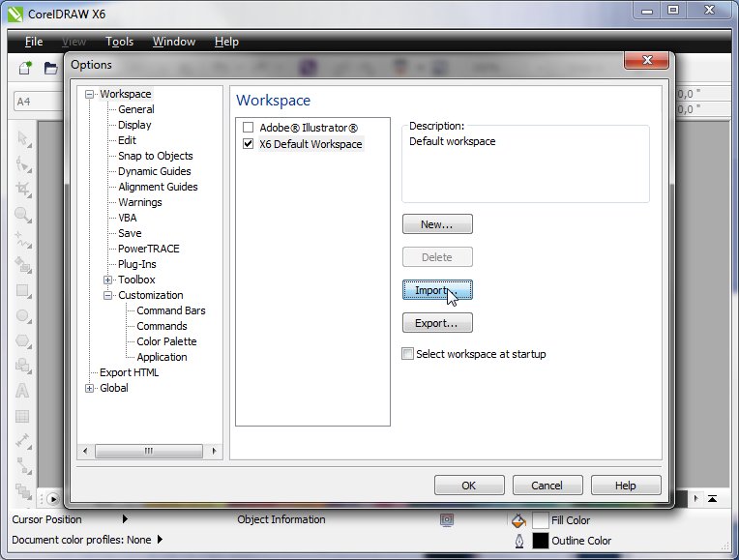Select the Shape tool in the toolbox
Viewport: 739px width, 560px height.
[22, 164]
